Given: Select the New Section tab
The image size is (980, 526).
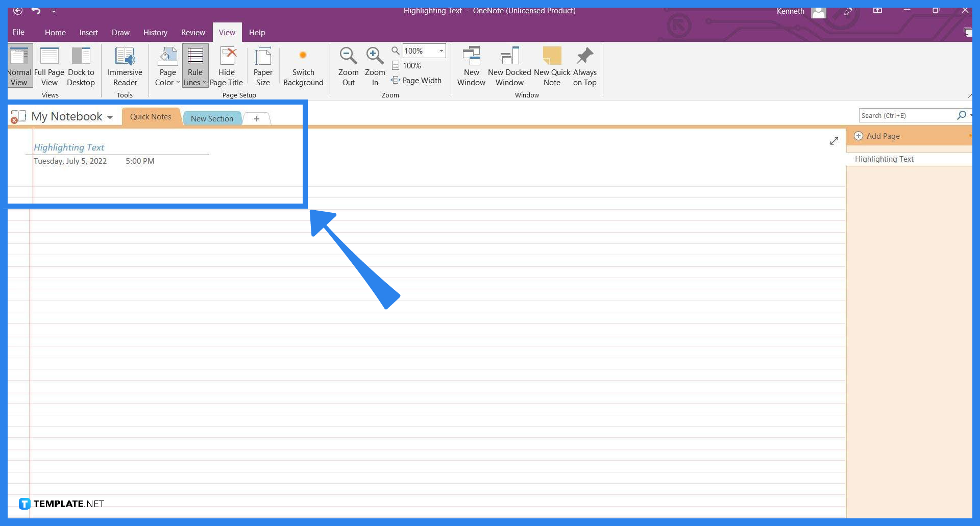Looking at the screenshot, I should [212, 118].
